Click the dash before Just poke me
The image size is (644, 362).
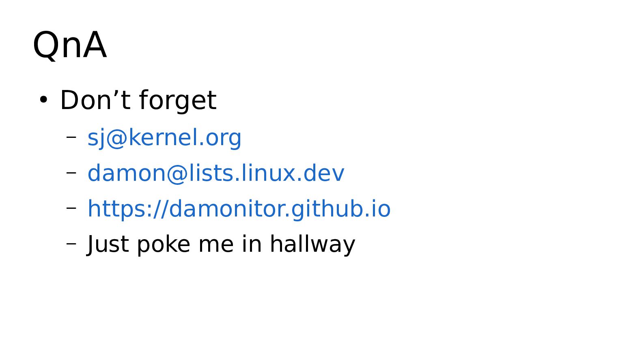(71, 244)
